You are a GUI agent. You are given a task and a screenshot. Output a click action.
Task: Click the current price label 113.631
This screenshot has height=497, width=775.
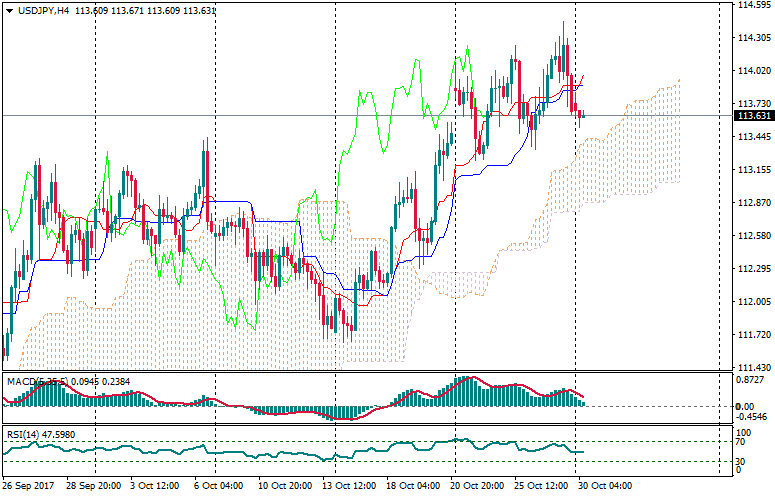pyautogui.click(x=752, y=116)
